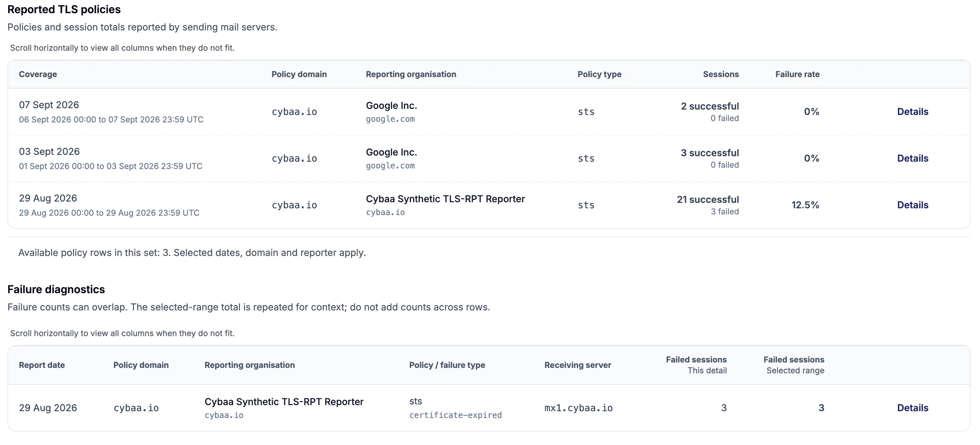Click the Receiving server column header
This screenshot has width=980, height=445.
point(578,365)
